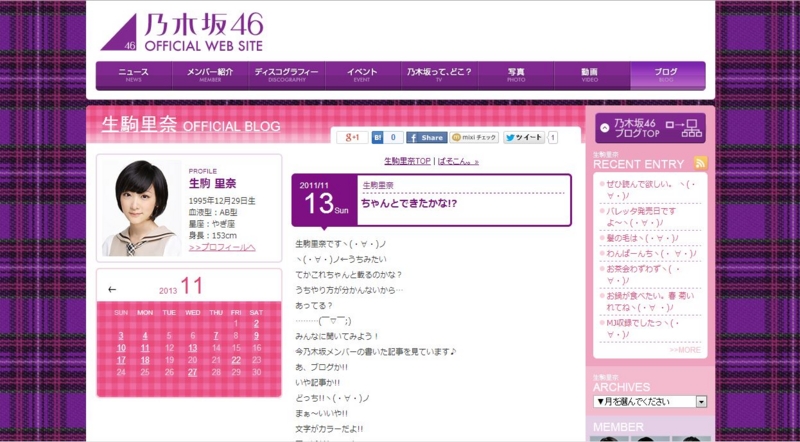The image size is (800, 442).
Task: Select calendar date 18
Action: 145,360
